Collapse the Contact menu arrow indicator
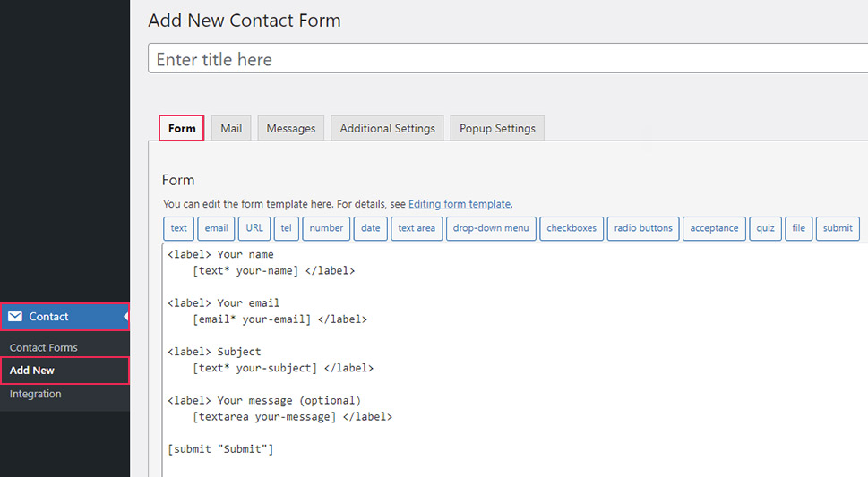This screenshot has width=868, height=477. point(126,317)
